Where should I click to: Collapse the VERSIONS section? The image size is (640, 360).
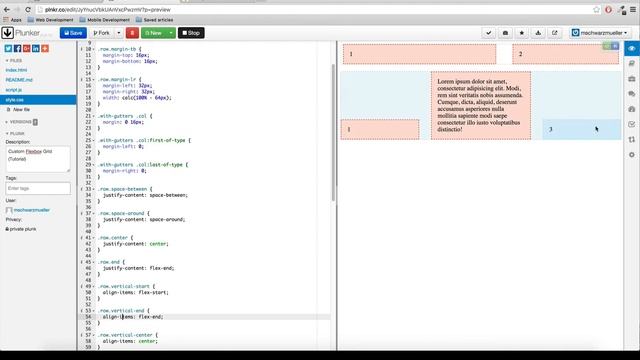tap(18, 122)
